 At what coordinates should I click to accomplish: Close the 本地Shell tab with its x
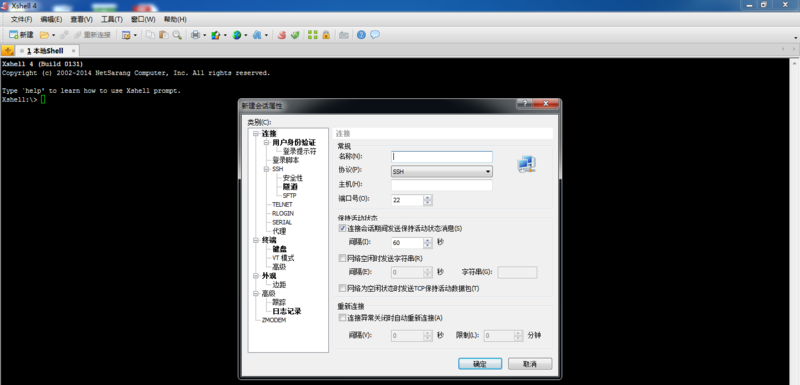coord(73,51)
